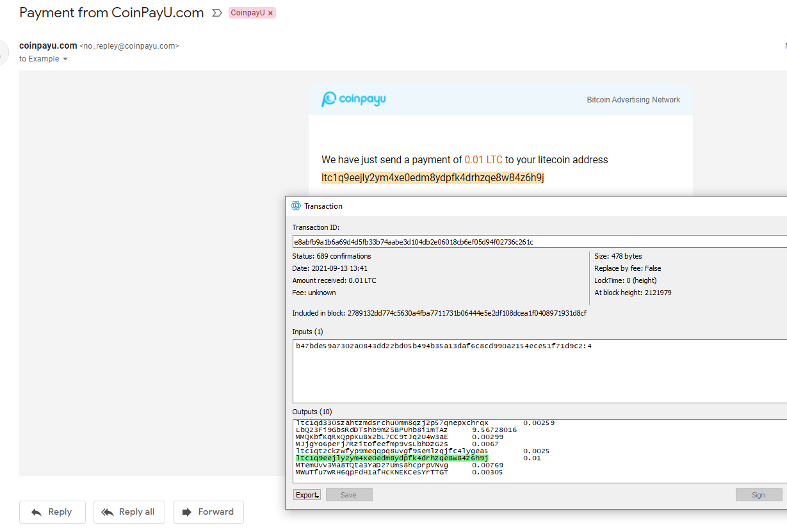Click the Size: 478 bytes line
The height and width of the screenshot is (532, 787).
[x=618, y=256]
